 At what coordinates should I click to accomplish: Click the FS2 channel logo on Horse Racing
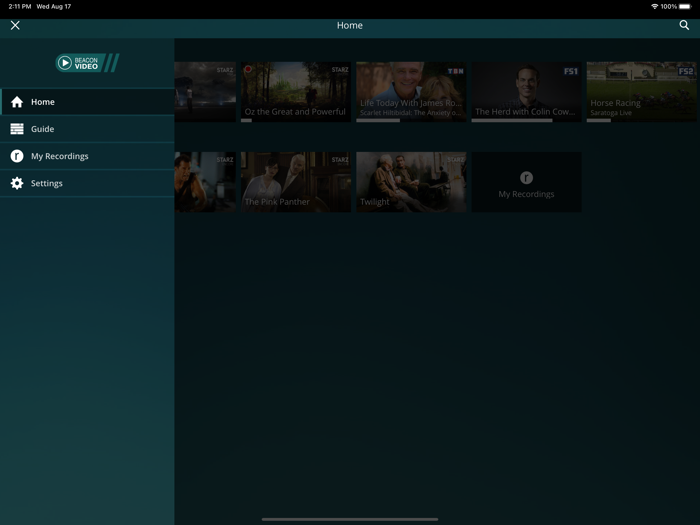pyautogui.click(x=685, y=71)
